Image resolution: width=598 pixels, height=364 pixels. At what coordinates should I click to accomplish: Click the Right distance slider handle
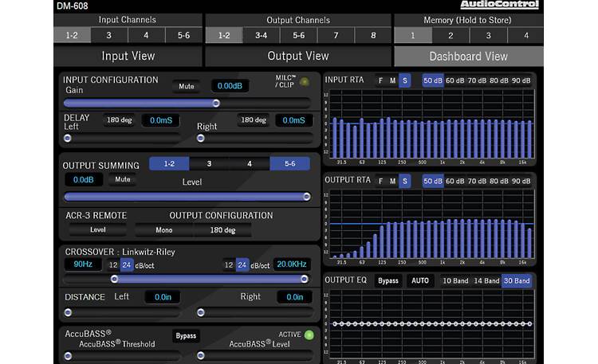(x=201, y=312)
